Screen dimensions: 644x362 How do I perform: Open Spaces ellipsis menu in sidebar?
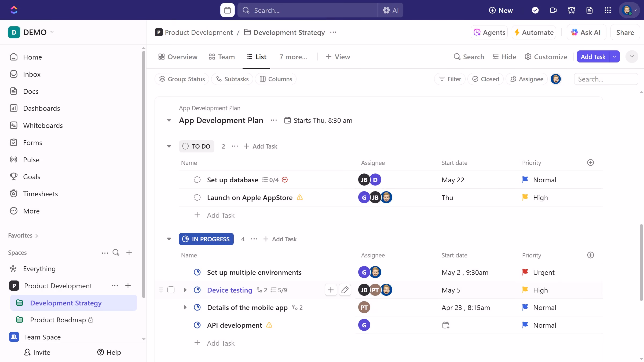pyautogui.click(x=105, y=253)
